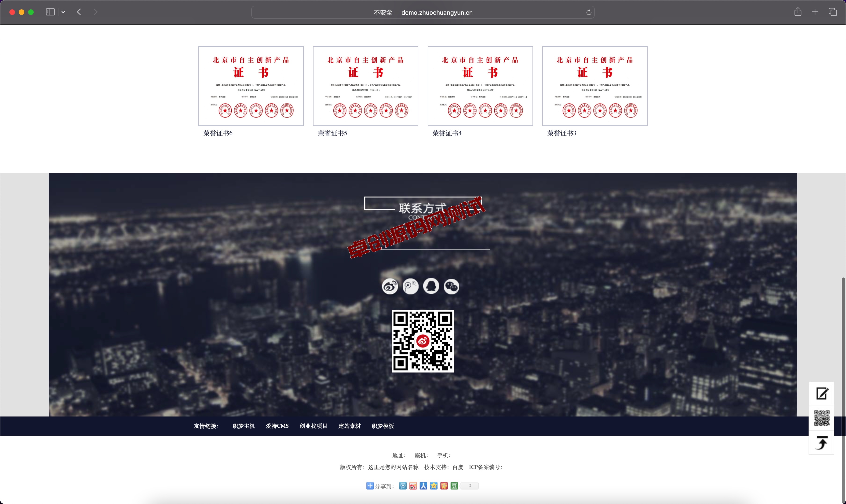Click the share count bubble showing 0
Image resolution: width=846 pixels, height=504 pixels.
coord(470,486)
